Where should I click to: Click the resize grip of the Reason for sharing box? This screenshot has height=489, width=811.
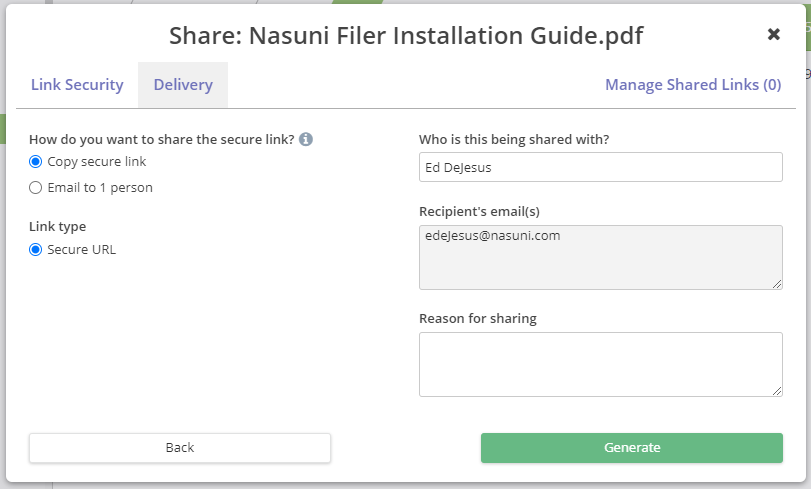776,390
